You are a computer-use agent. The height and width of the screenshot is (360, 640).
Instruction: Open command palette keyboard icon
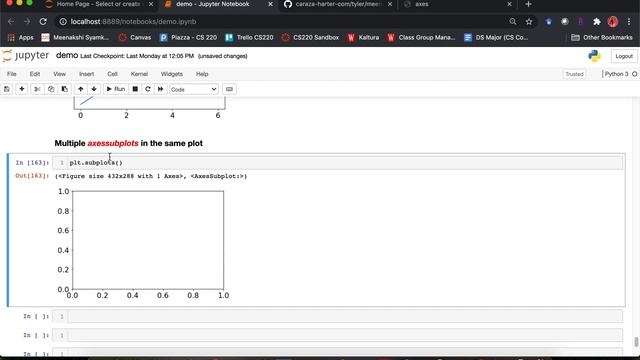coord(229,89)
